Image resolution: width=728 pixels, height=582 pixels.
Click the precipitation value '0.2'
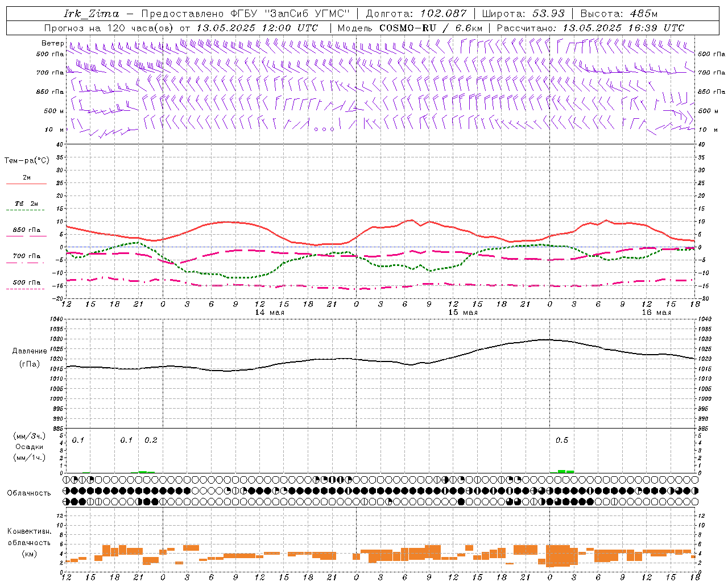coord(151,440)
